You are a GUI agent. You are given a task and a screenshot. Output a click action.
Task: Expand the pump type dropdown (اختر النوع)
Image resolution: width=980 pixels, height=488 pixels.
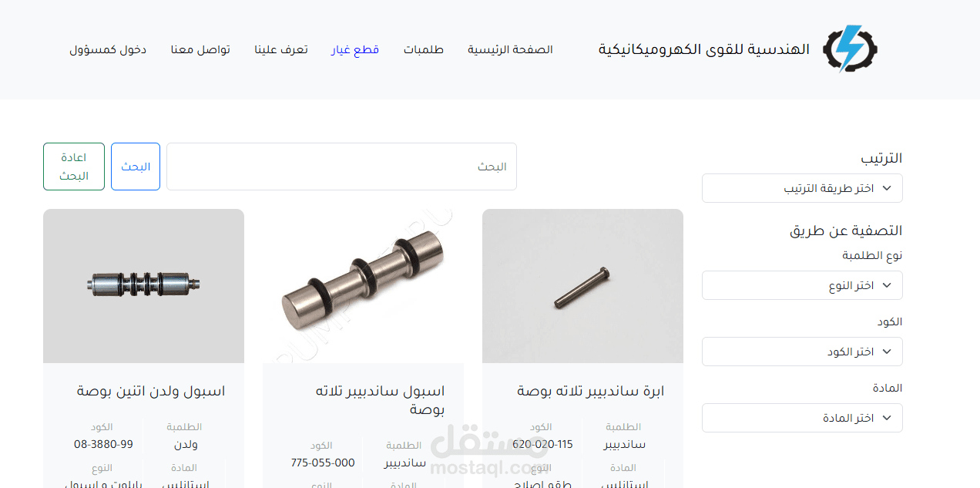coord(802,285)
